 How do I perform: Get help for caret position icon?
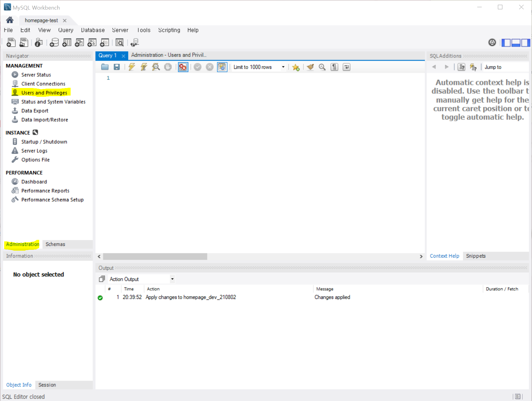click(462, 67)
